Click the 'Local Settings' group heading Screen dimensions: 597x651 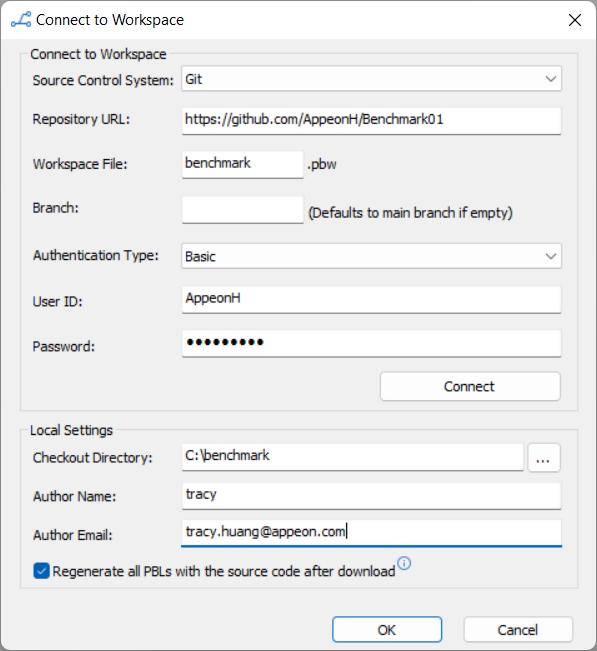[x=71, y=430]
